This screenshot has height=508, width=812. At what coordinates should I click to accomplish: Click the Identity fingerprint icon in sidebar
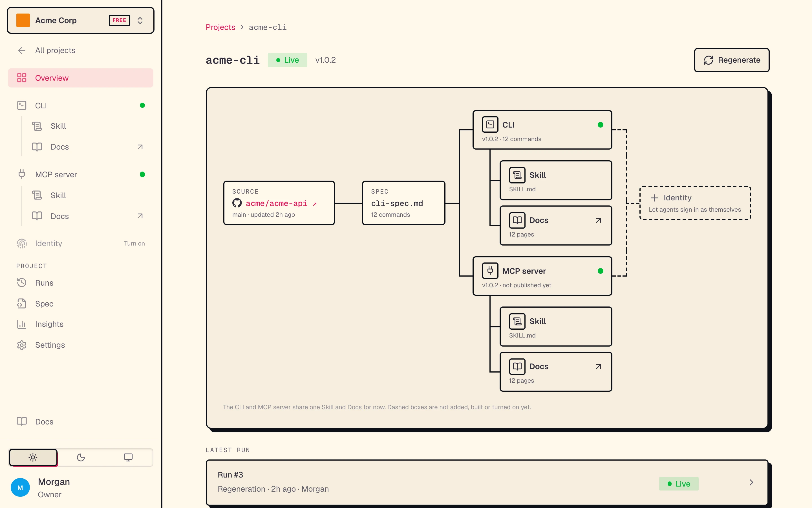[22, 243]
